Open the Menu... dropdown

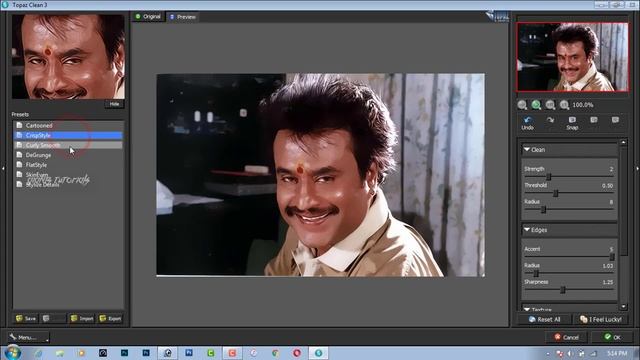[x=28, y=337]
